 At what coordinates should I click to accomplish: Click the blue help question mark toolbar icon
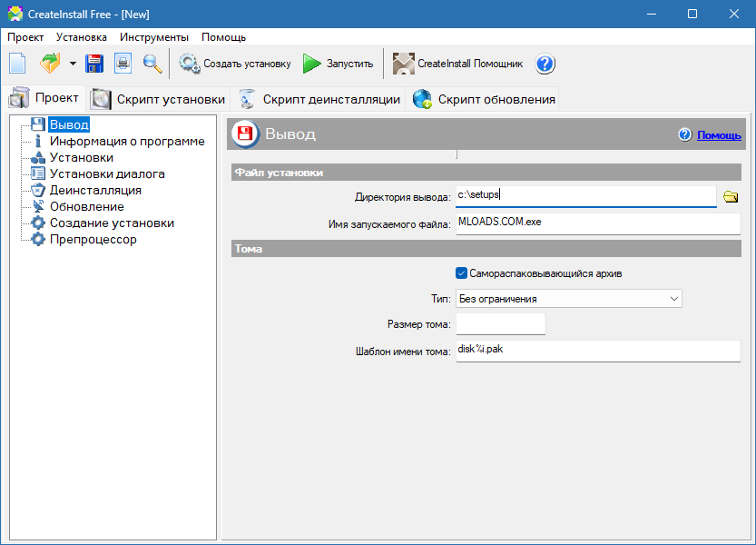pyautogui.click(x=545, y=64)
